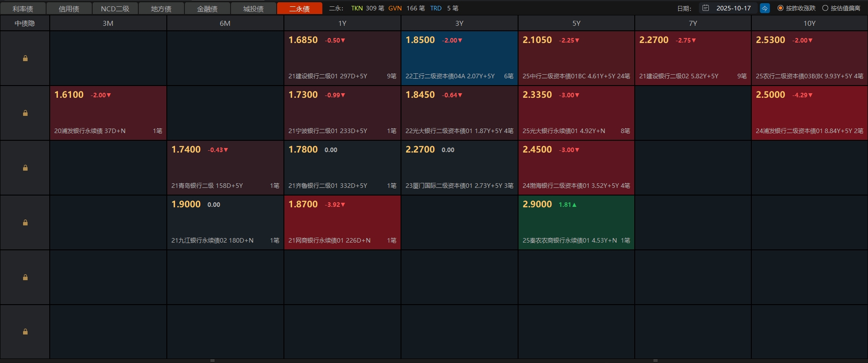Viewport: 868px width, 363px height.
Task: Open 25中行二级资本债01BC cell
Action: click(x=576, y=58)
